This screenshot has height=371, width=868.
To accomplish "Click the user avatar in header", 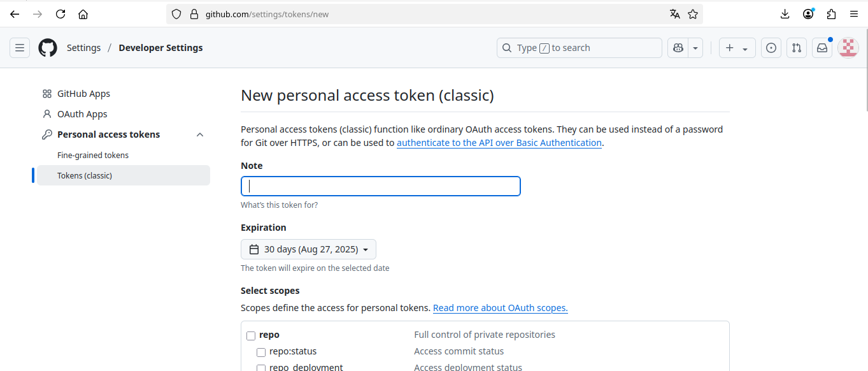I will (x=848, y=48).
